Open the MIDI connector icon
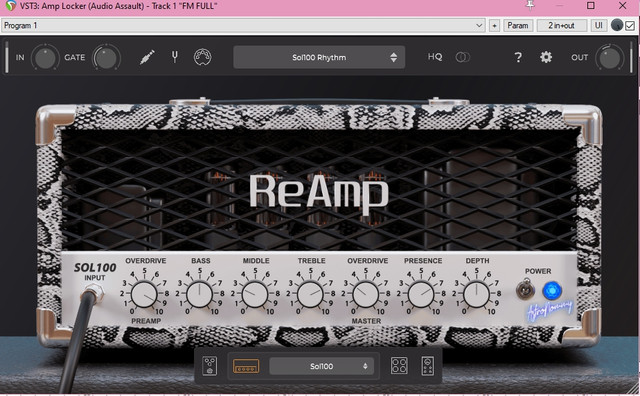 (202, 57)
